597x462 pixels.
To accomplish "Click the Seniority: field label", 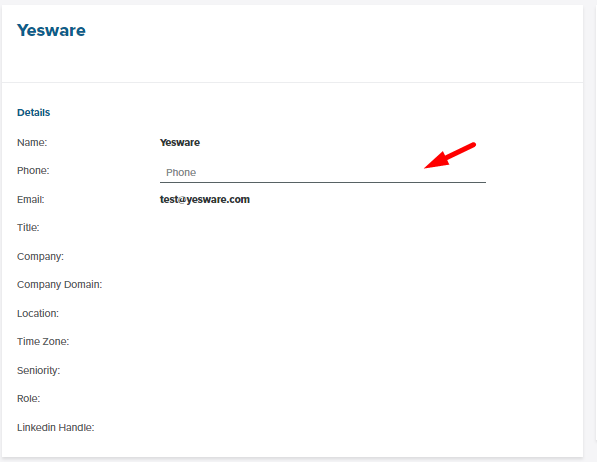I will coord(38,370).
